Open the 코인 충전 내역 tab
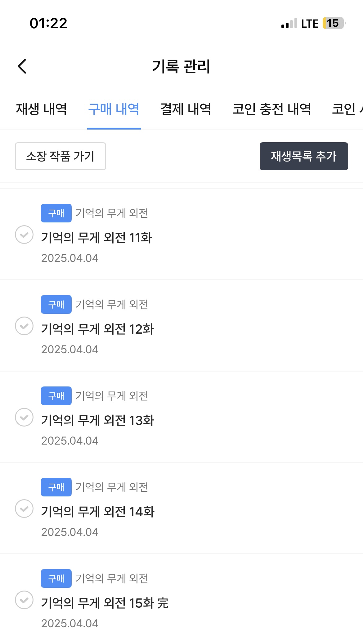Screen dimensions: 363x644 click(271, 109)
